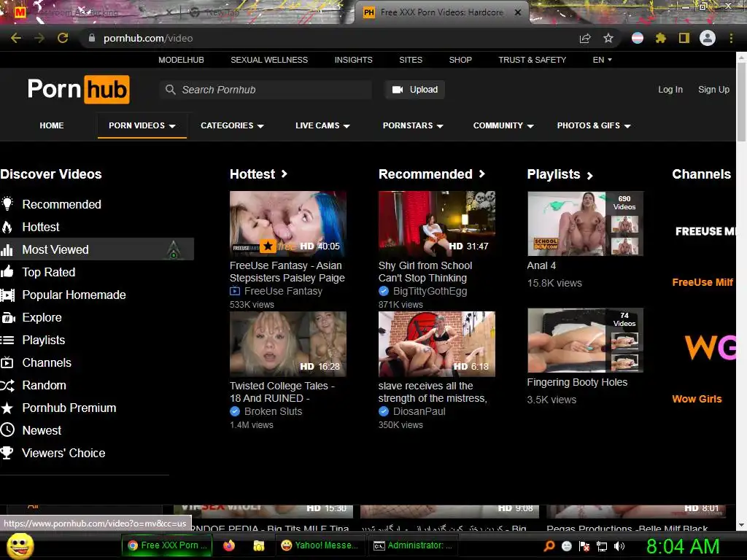Screen dimensions: 747x560
Task: Open the folder icon in taskbar
Action: click(258, 545)
